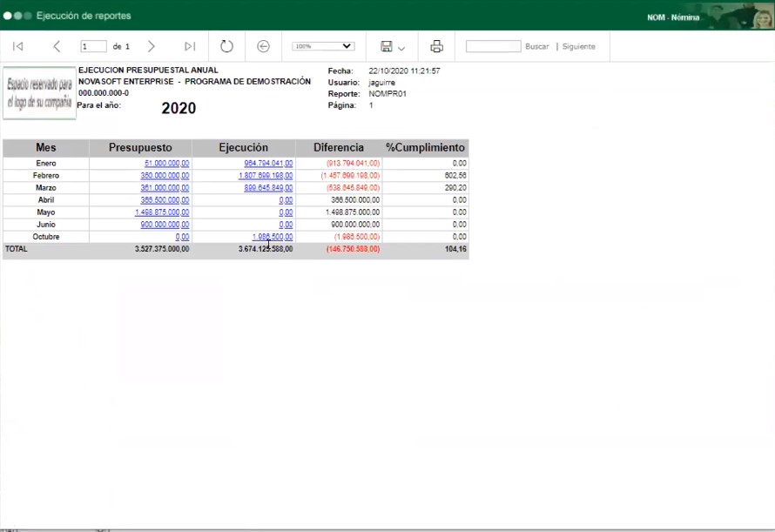
Task: Click the Siguiente link
Action: (579, 46)
